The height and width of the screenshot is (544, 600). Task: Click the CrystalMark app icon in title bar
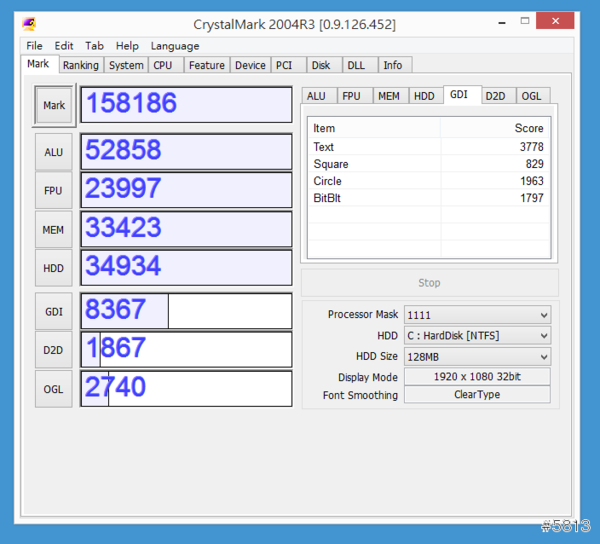31,23
